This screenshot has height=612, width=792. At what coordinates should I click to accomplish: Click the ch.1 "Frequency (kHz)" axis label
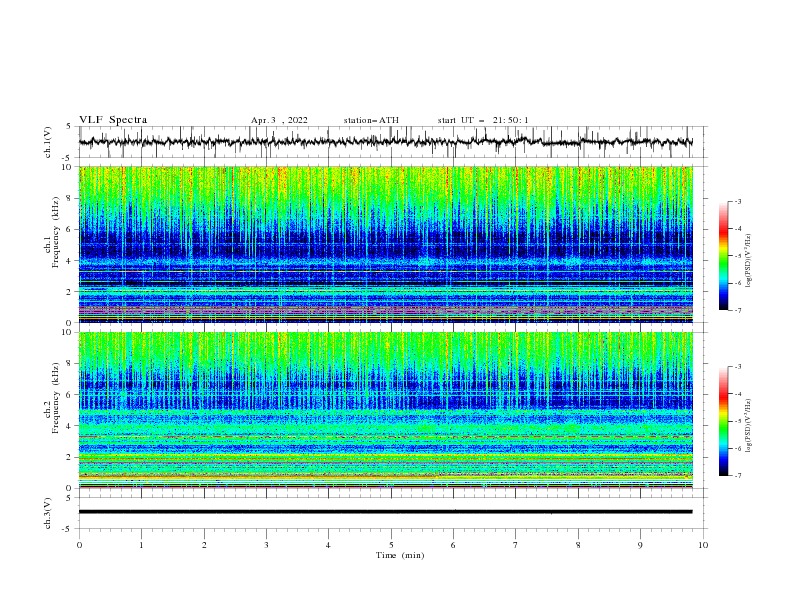(x=56, y=232)
